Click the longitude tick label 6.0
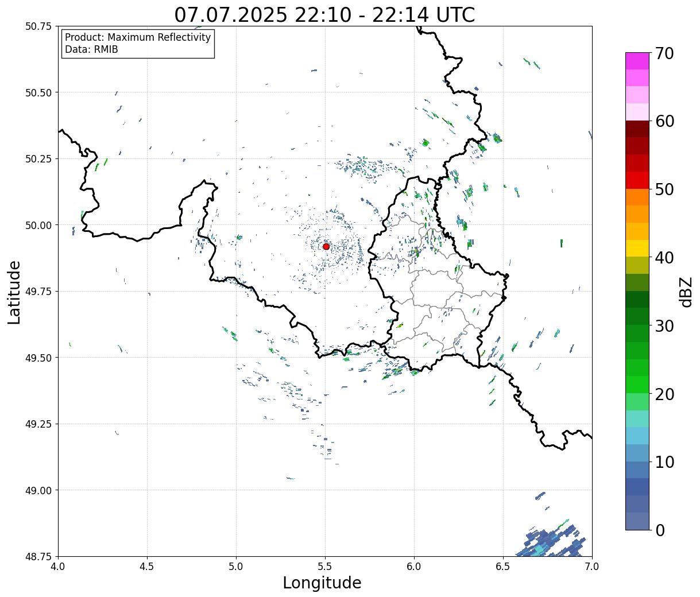The image size is (700, 597). pyautogui.click(x=414, y=567)
